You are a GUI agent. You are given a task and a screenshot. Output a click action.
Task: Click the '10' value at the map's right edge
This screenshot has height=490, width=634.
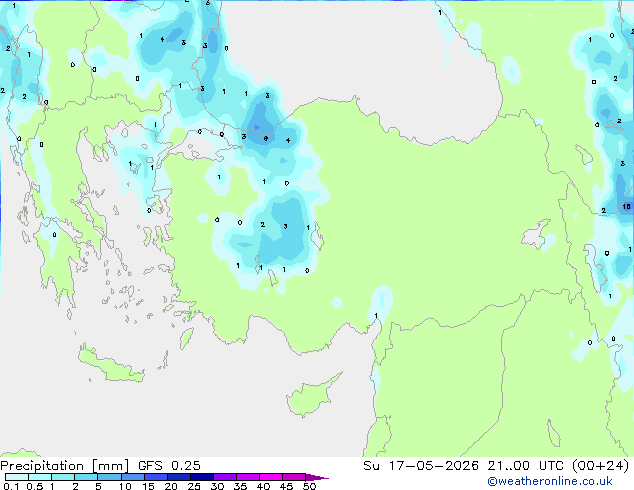pos(626,207)
